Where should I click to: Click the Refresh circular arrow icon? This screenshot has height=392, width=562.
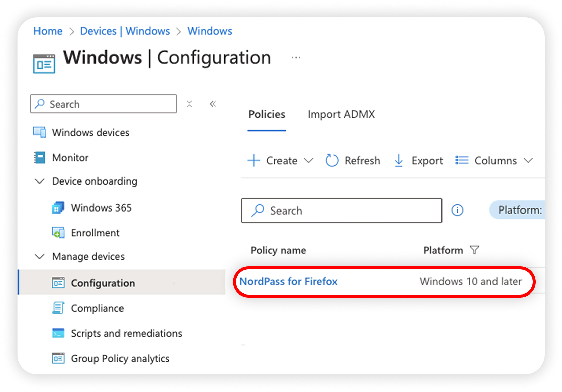[332, 160]
